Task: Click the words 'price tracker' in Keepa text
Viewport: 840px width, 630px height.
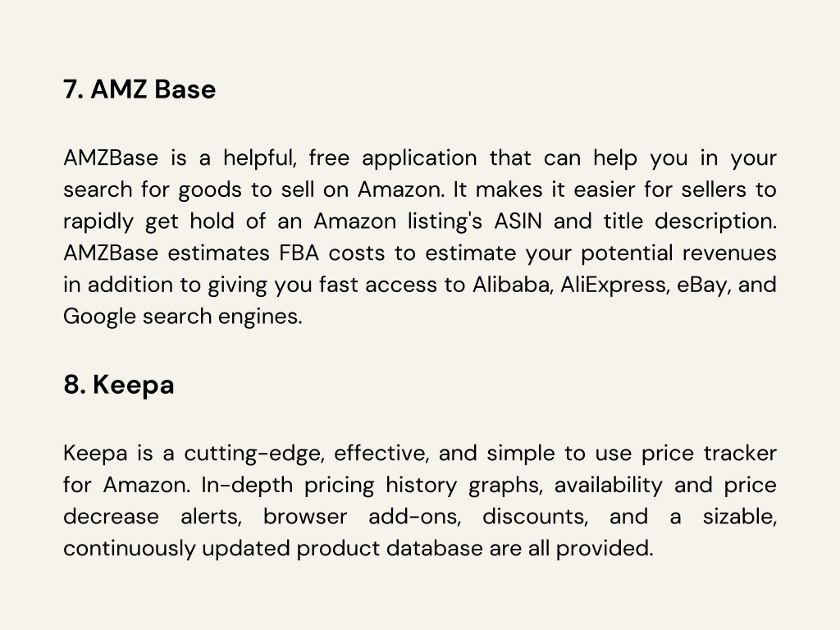Action: coord(709,454)
